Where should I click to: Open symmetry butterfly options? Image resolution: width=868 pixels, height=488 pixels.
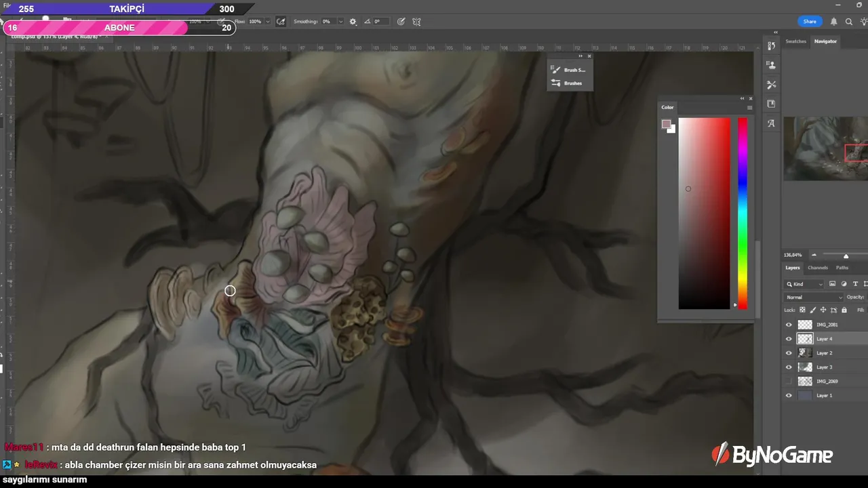pos(416,22)
